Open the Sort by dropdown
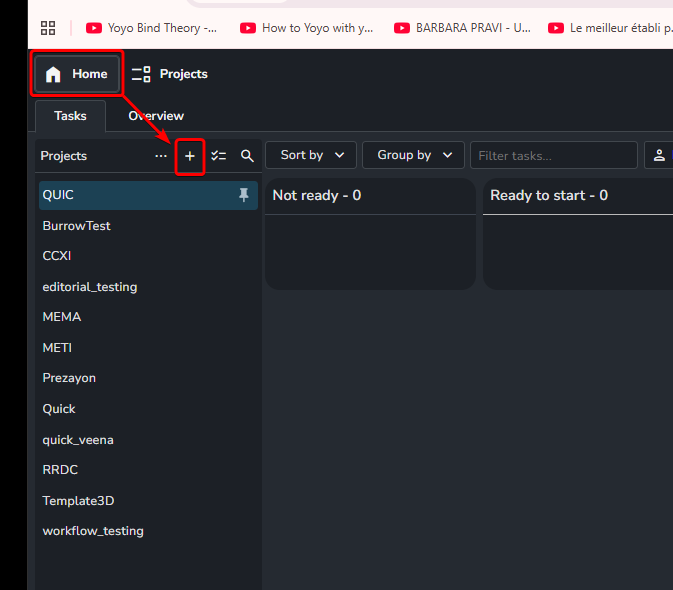 point(311,155)
